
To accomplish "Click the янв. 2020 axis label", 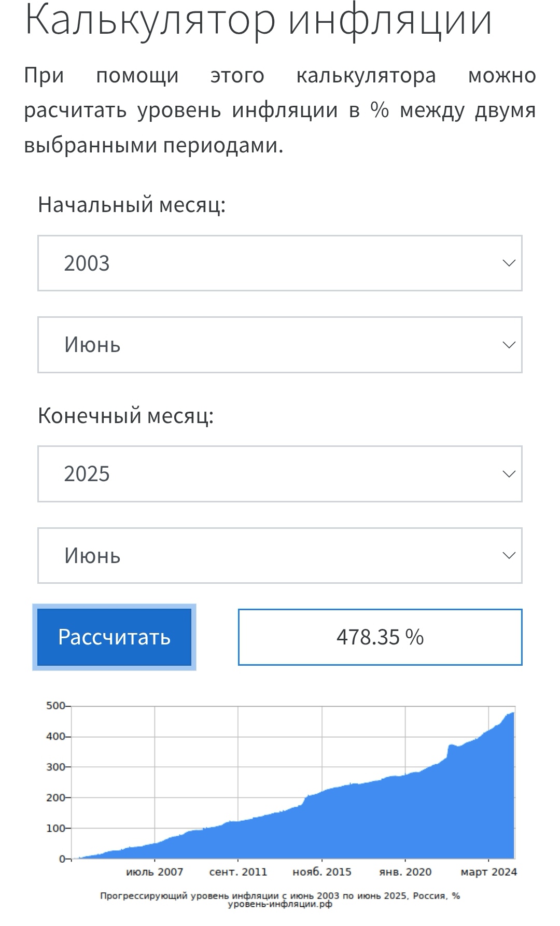I will pos(405,872).
